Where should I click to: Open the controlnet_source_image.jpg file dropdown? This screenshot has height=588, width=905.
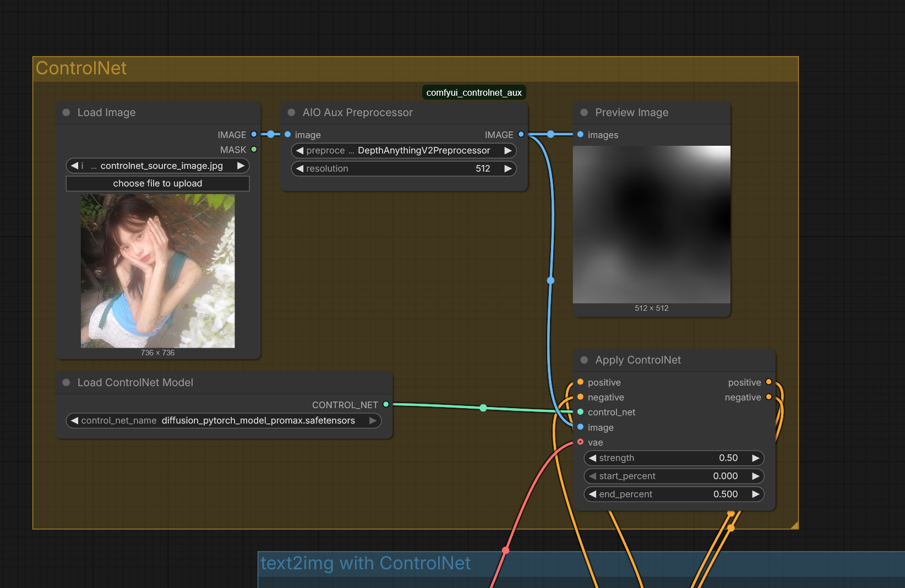[x=158, y=166]
